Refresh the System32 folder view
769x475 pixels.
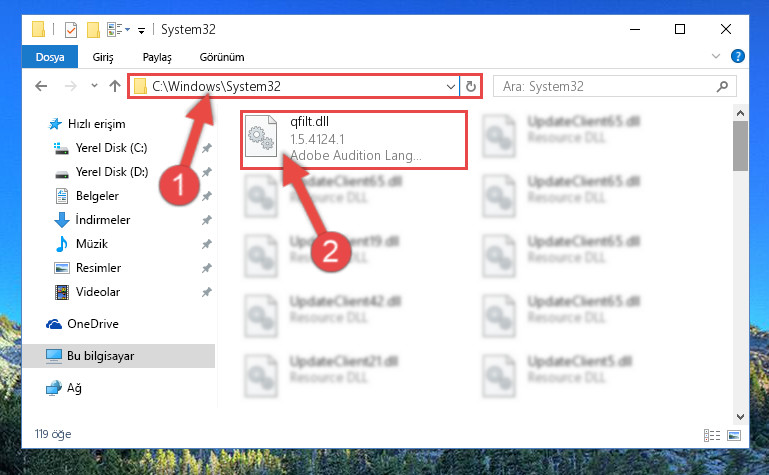click(x=471, y=86)
